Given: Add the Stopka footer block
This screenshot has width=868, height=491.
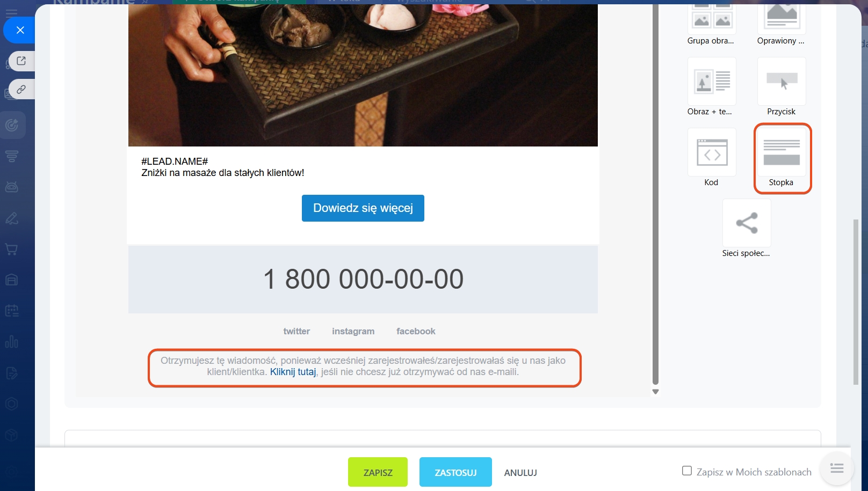Looking at the screenshot, I should [782, 158].
